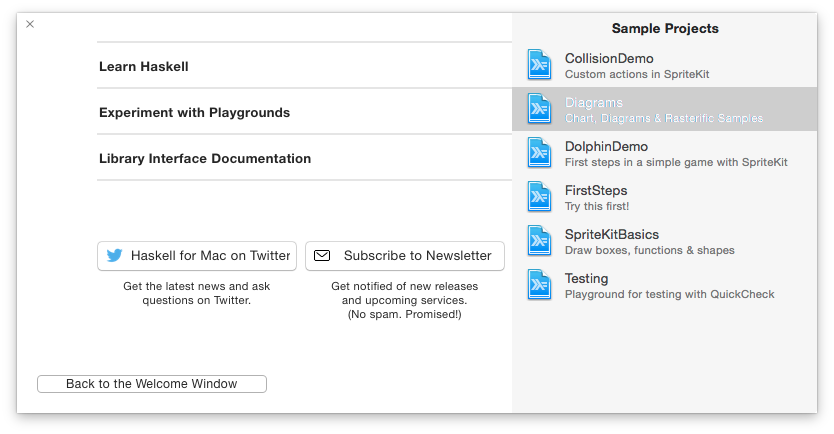Select Testing 'Playground for testing' description
The image size is (834, 434).
(669, 294)
